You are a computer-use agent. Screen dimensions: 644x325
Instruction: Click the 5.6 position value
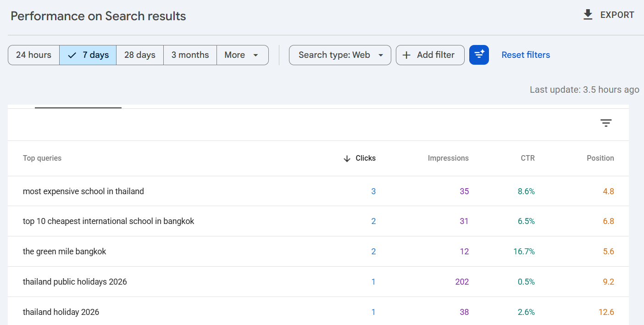609,252
